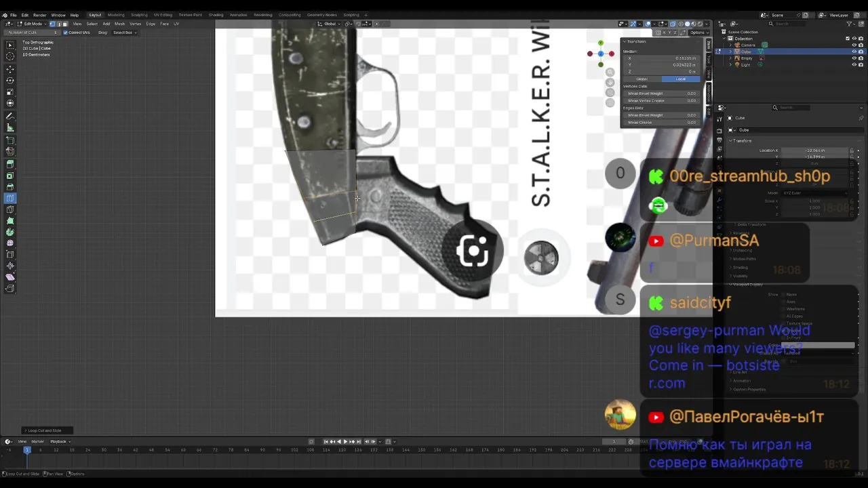The image size is (868, 488).
Task: Select the Cursor tool in left toolbar
Action: click(10, 57)
